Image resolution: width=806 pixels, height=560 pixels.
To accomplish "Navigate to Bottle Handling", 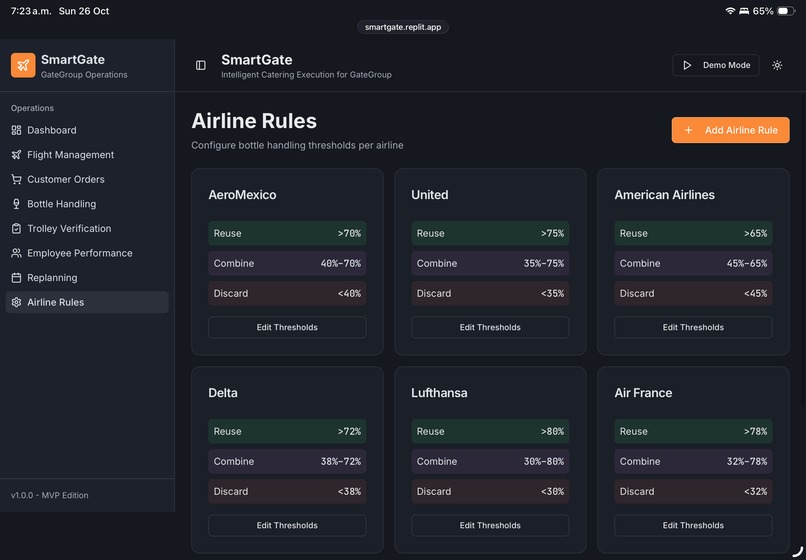I will point(87,204).
